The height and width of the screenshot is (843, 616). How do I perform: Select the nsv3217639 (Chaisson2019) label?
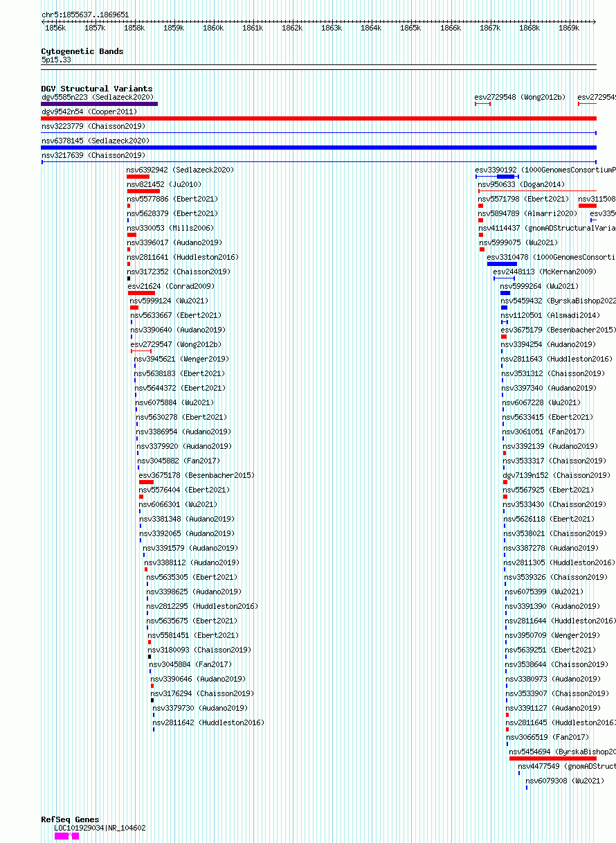(93, 155)
